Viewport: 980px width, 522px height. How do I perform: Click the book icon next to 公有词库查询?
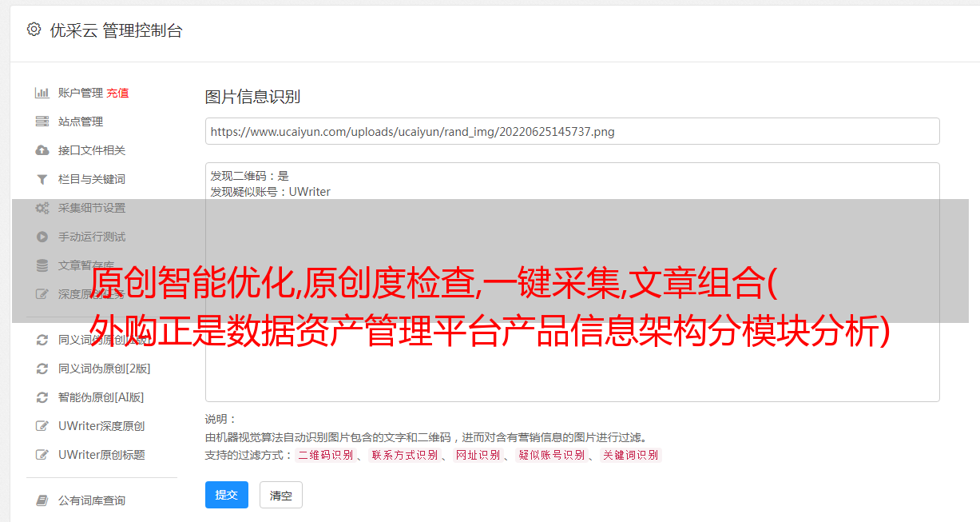tap(42, 500)
